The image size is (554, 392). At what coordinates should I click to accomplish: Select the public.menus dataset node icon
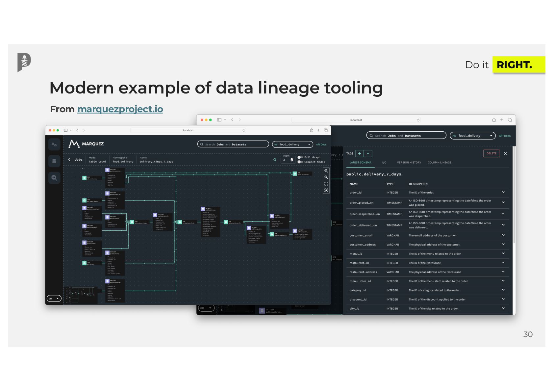107,217
